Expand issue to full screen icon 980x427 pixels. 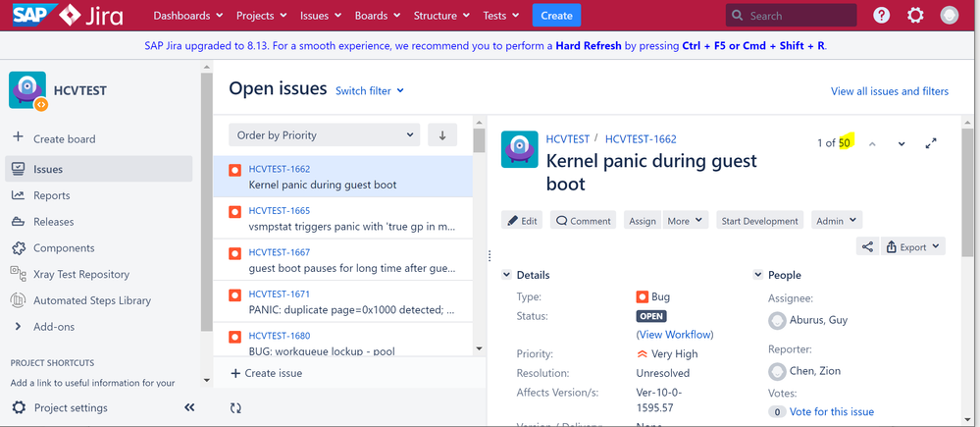[x=931, y=143]
